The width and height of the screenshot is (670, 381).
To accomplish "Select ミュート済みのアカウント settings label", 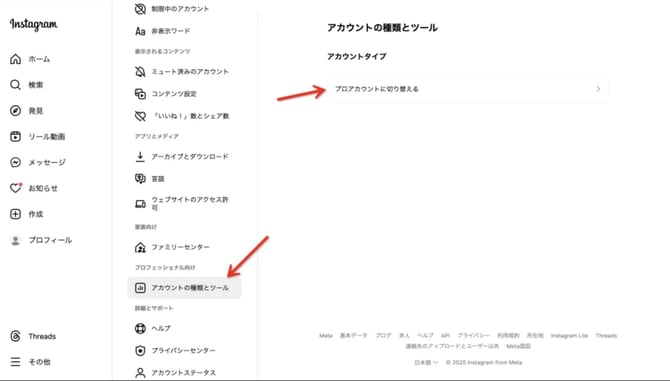I will pos(190,72).
